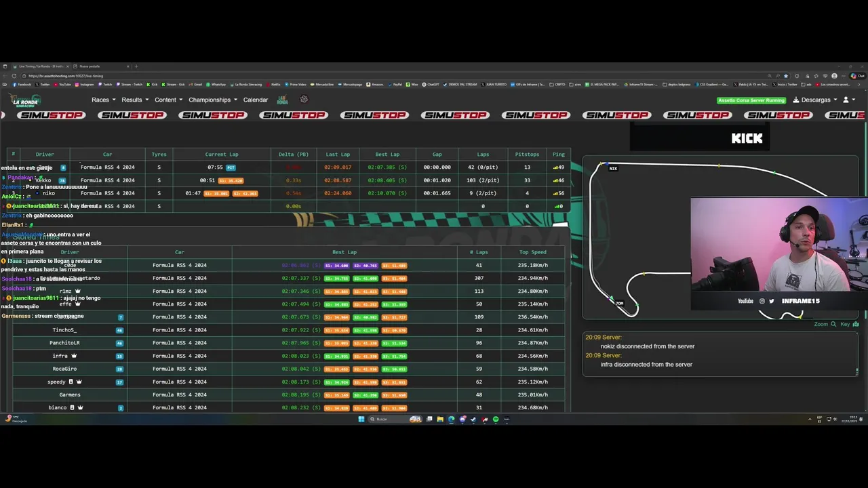
Task: Click the La Ronda Simracing site logo
Action: (26, 101)
